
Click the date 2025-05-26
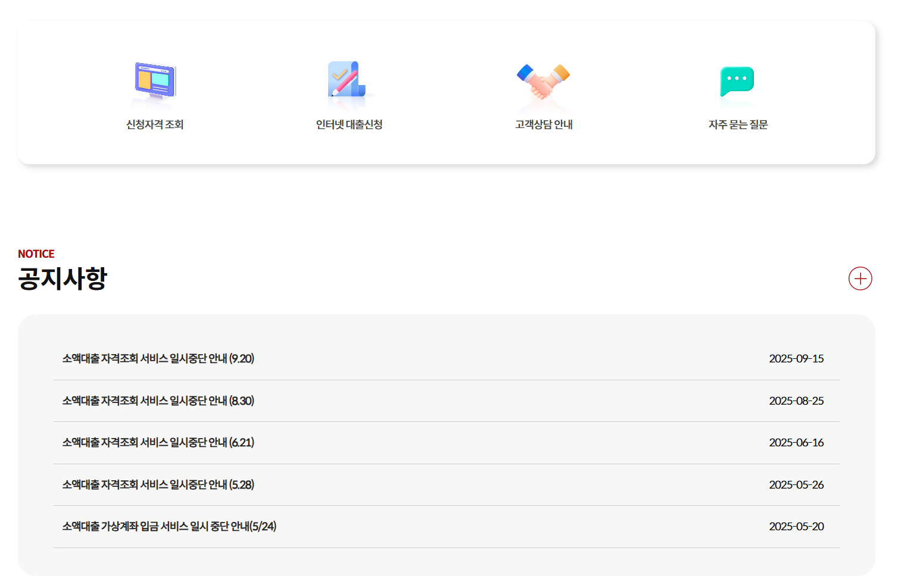(796, 484)
